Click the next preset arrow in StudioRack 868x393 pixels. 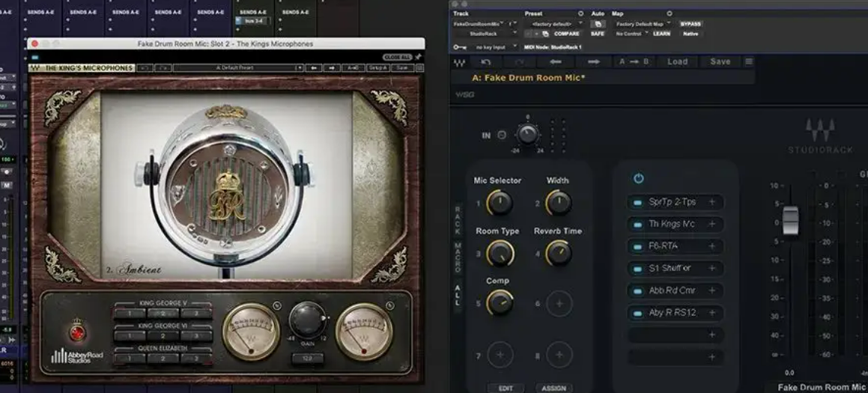594,62
